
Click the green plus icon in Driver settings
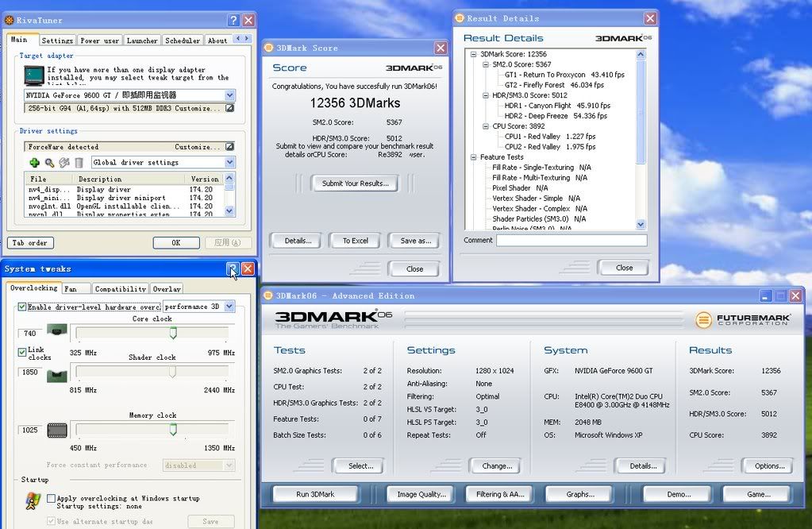click(x=34, y=163)
